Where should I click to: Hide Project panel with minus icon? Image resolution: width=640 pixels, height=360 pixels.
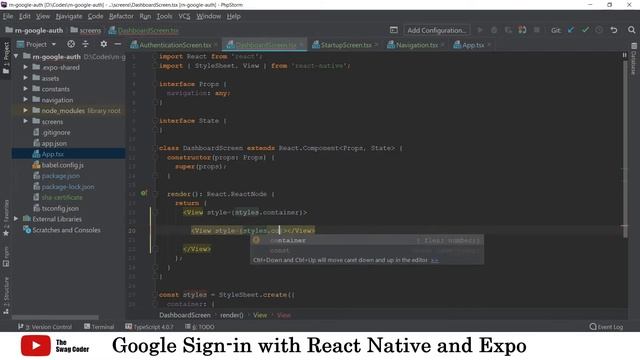coord(118,44)
